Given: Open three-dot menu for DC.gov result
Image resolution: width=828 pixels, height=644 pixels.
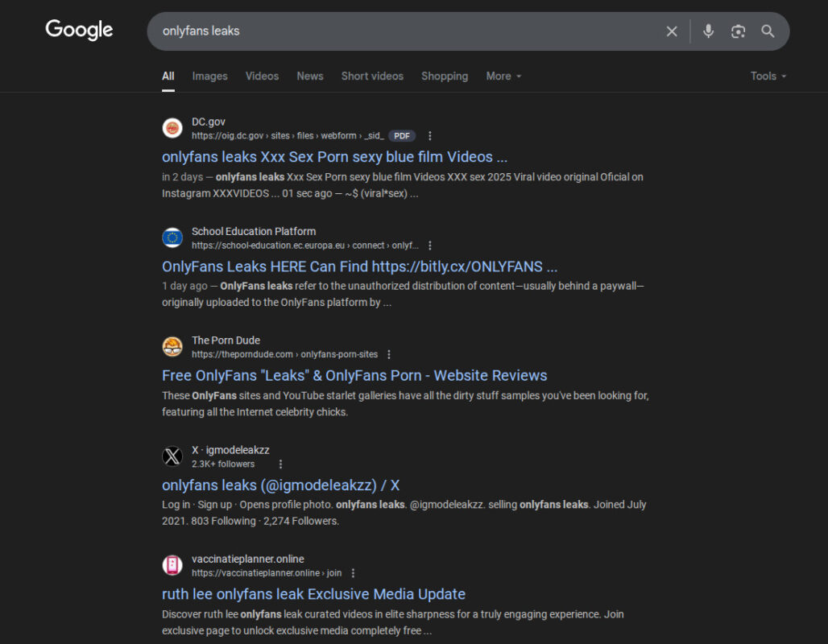Looking at the screenshot, I should coord(430,136).
